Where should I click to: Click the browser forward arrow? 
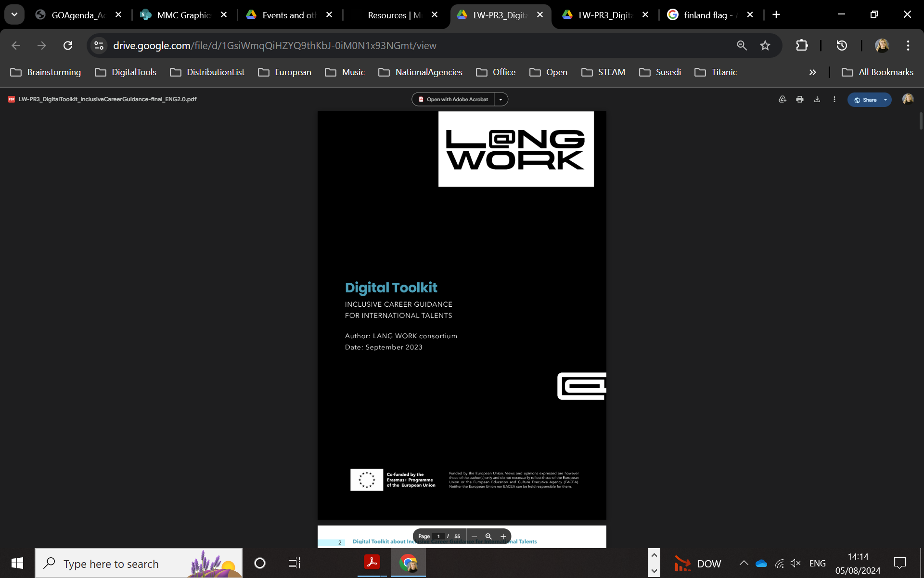(x=42, y=45)
